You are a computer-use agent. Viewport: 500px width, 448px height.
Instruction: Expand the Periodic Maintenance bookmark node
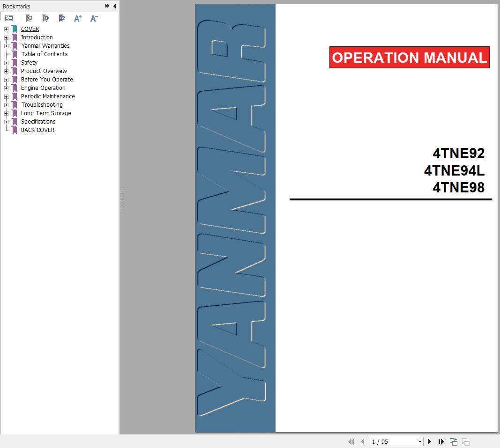(x=6, y=96)
